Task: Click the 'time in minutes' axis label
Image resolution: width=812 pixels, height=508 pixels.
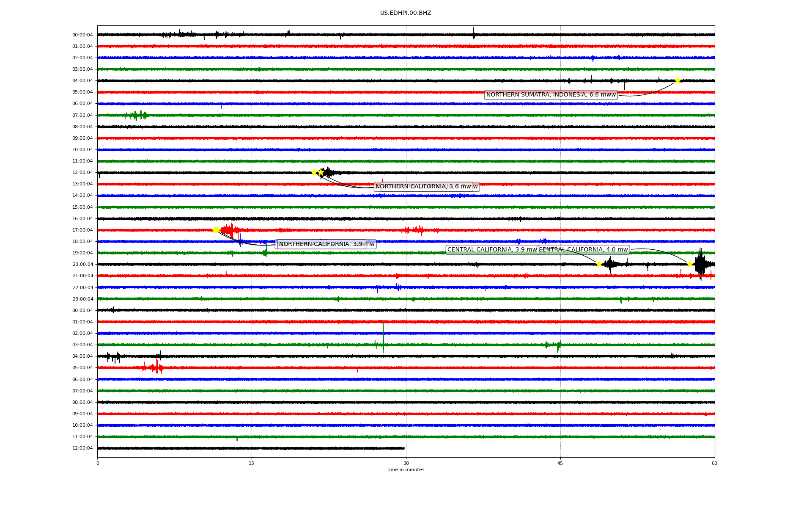Action: pos(406,469)
